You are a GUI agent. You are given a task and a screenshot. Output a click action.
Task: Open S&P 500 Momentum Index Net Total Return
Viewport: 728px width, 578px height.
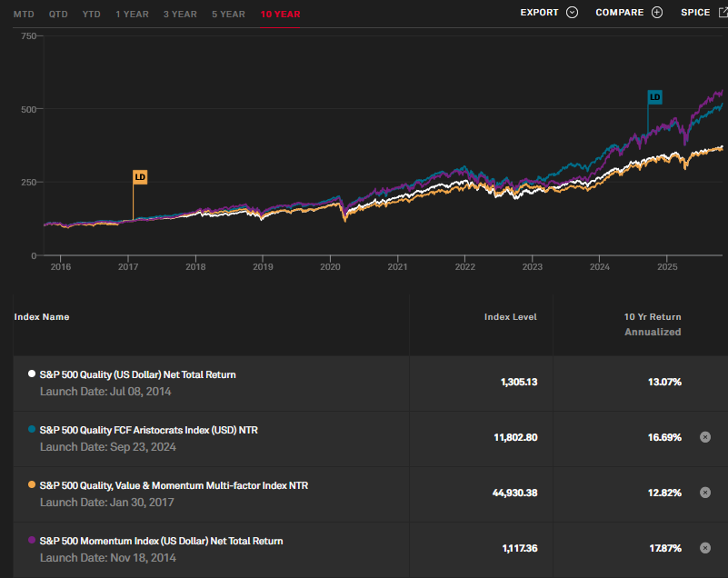point(161,542)
